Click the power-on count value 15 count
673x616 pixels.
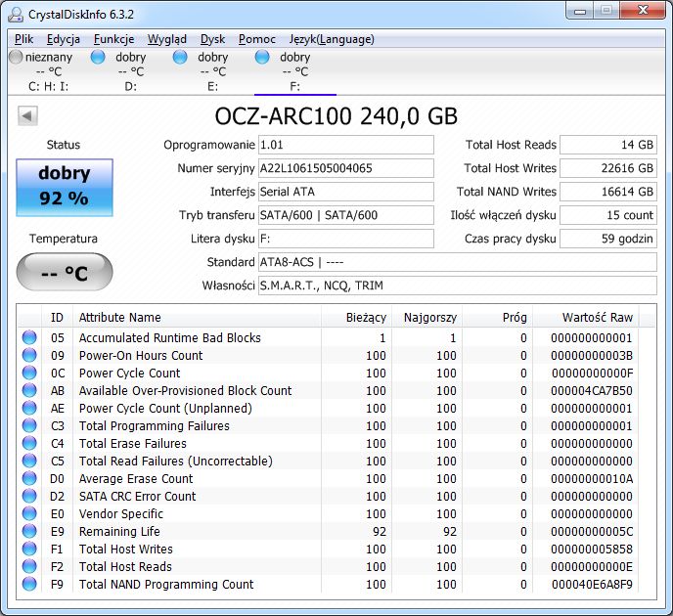pyautogui.click(x=608, y=215)
